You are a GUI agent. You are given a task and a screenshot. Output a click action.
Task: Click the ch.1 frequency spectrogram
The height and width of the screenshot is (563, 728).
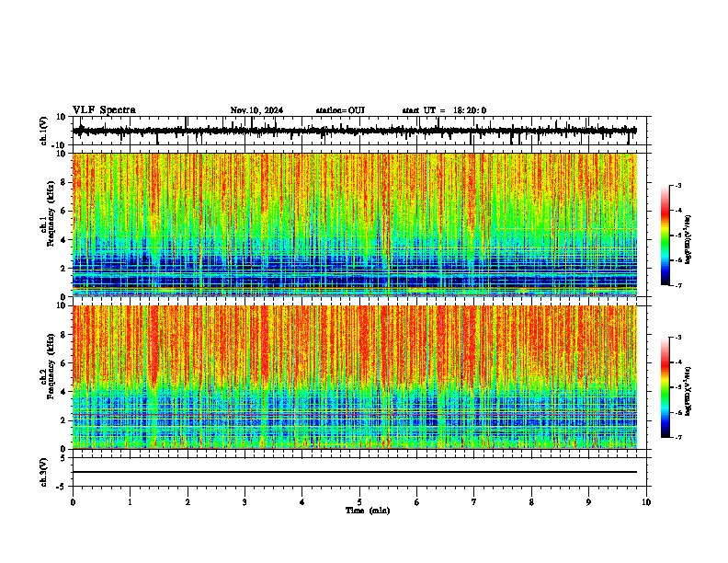(355, 224)
